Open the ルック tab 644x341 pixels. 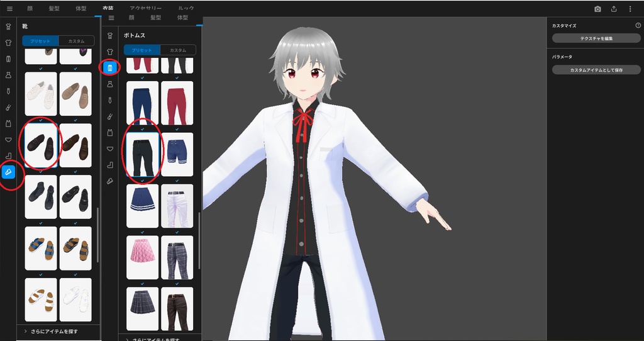coord(186,8)
